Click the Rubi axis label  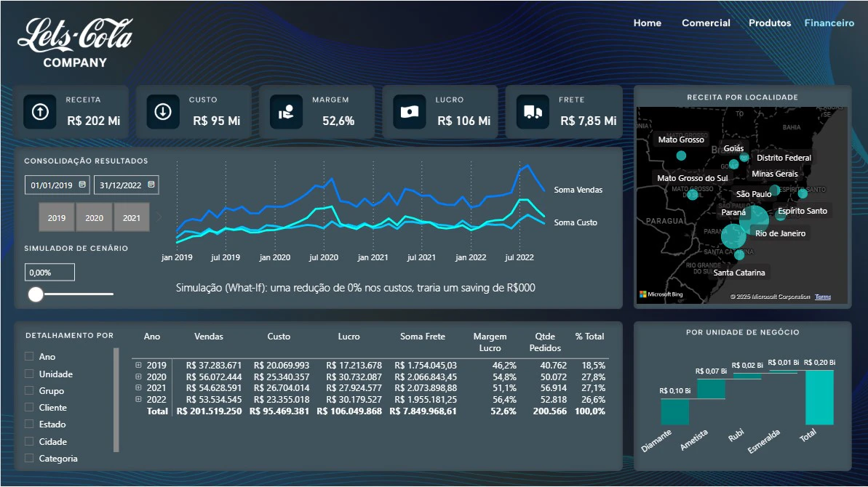tap(736, 435)
